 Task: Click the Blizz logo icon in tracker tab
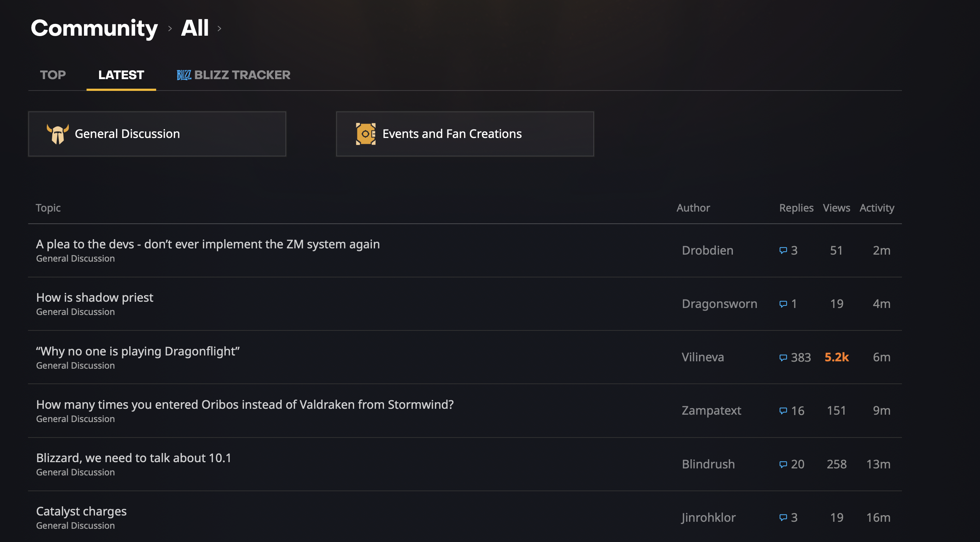tap(184, 75)
